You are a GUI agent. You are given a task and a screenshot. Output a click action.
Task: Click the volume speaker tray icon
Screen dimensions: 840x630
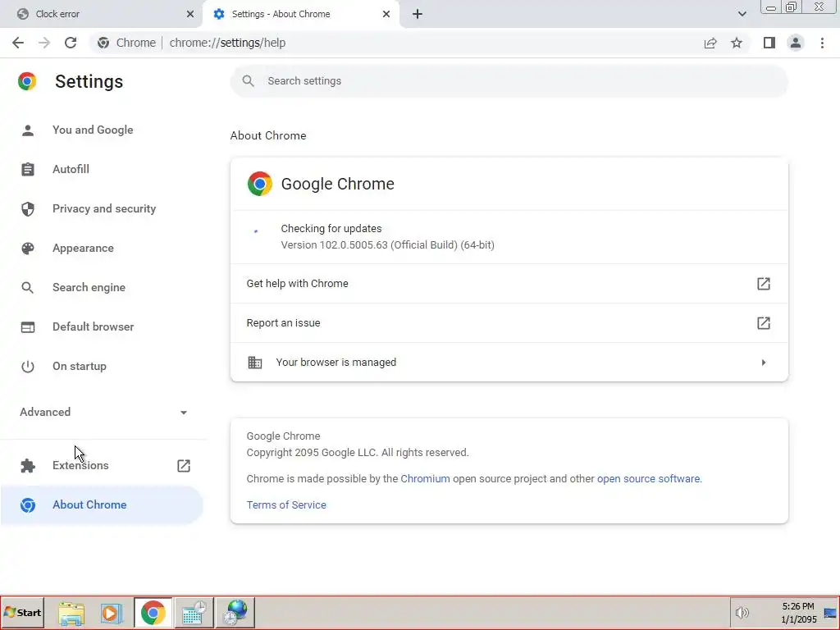coord(742,612)
